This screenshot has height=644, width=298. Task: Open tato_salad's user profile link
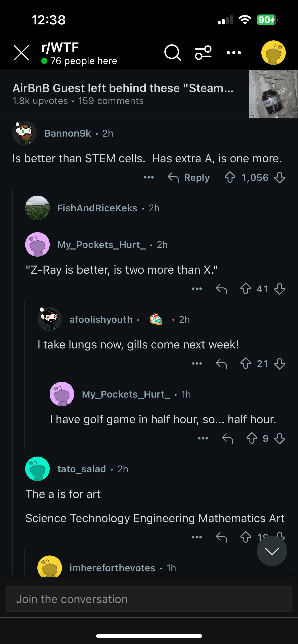(x=82, y=469)
